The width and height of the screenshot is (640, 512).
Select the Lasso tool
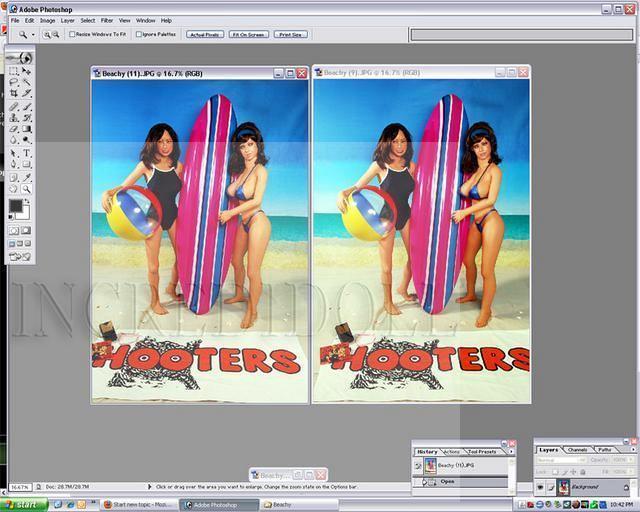coord(13,82)
